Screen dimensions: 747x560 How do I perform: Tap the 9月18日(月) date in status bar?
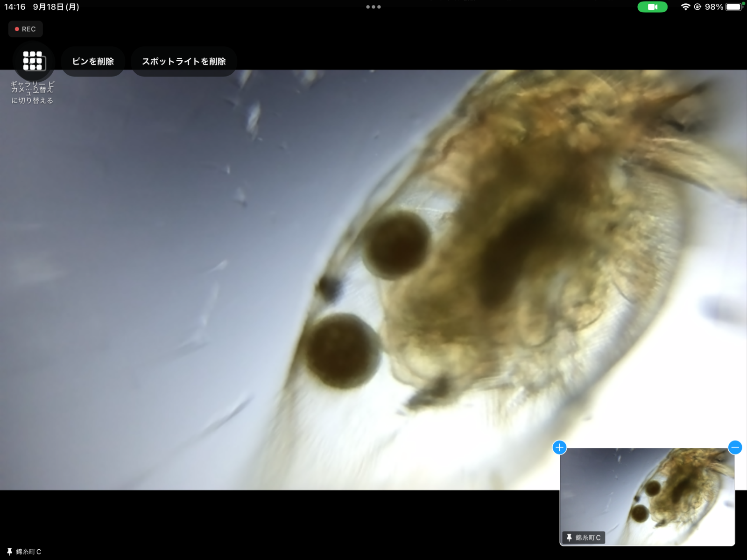tap(56, 7)
